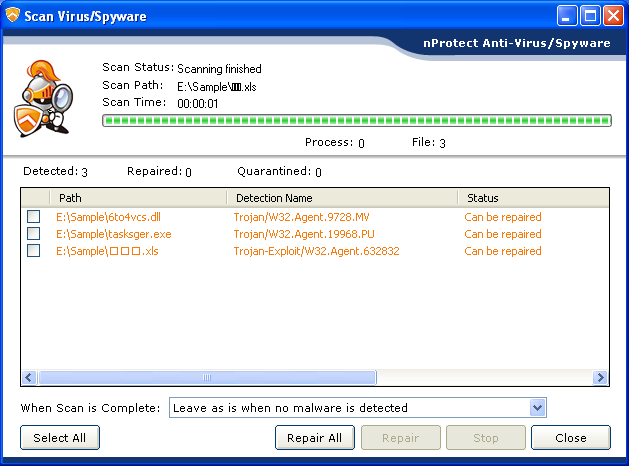Close window using title bar X
The image size is (629, 466).
[x=613, y=16]
